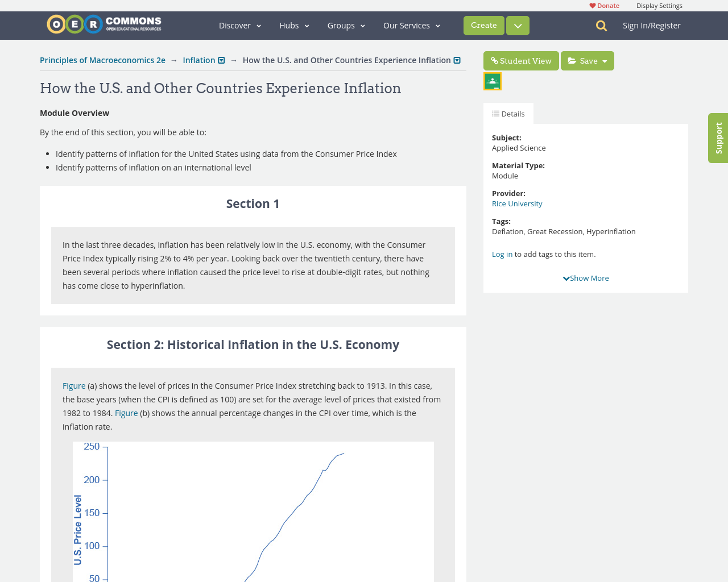This screenshot has height=582, width=728.
Task: Click the Applied Science subject text
Action: (x=519, y=148)
